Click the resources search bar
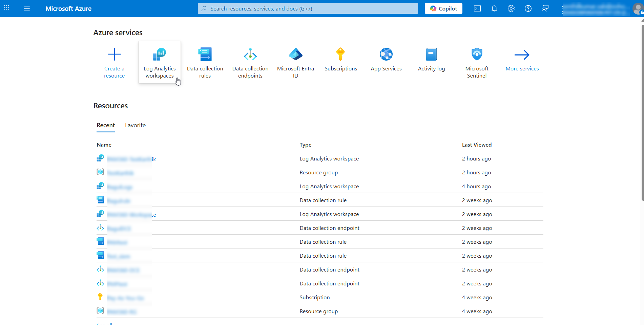Image resolution: width=644 pixels, height=325 pixels. tap(307, 8)
